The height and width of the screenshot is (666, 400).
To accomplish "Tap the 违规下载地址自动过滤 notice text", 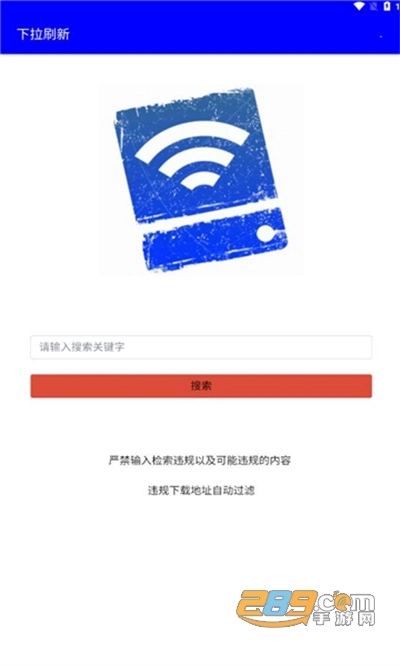I will pyautogui.click(x=201, y=490).
